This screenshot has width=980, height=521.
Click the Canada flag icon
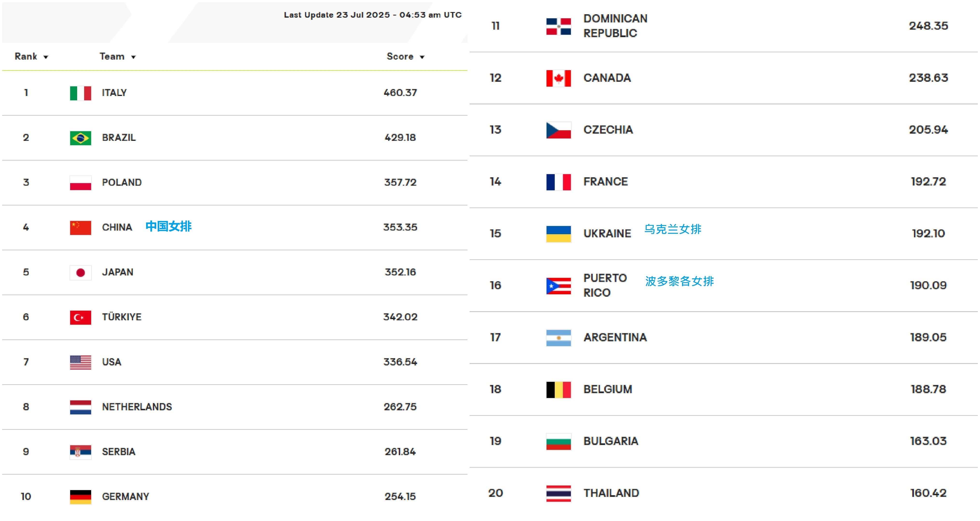click(559, 78)
